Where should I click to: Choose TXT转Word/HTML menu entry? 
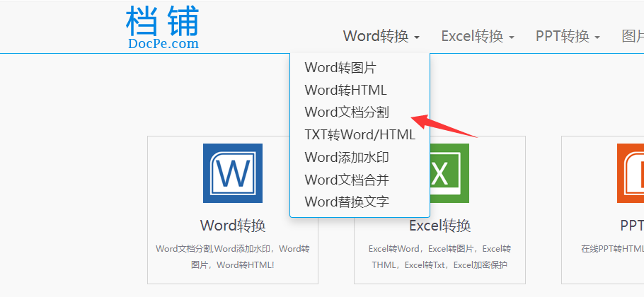click(x=360, y=134)
